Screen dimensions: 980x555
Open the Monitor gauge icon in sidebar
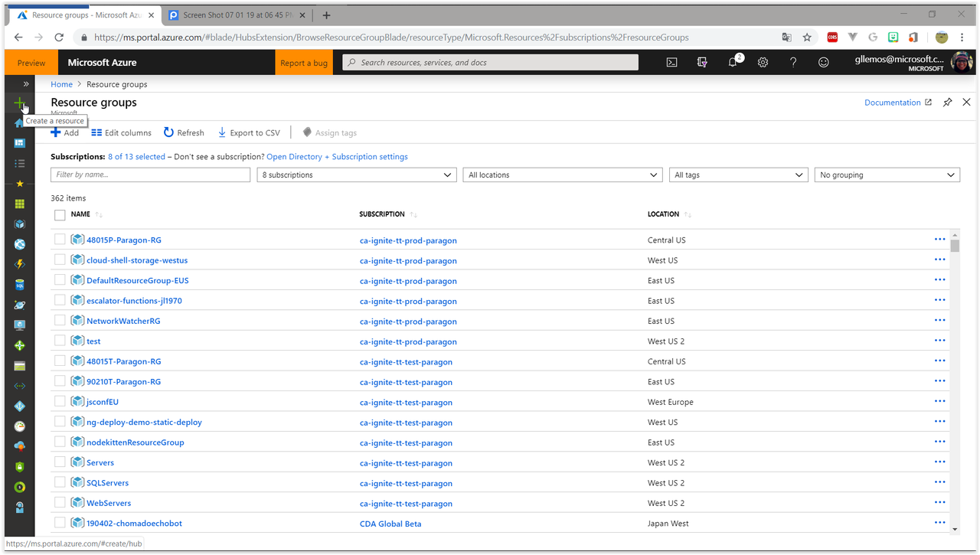click(20, 426)
